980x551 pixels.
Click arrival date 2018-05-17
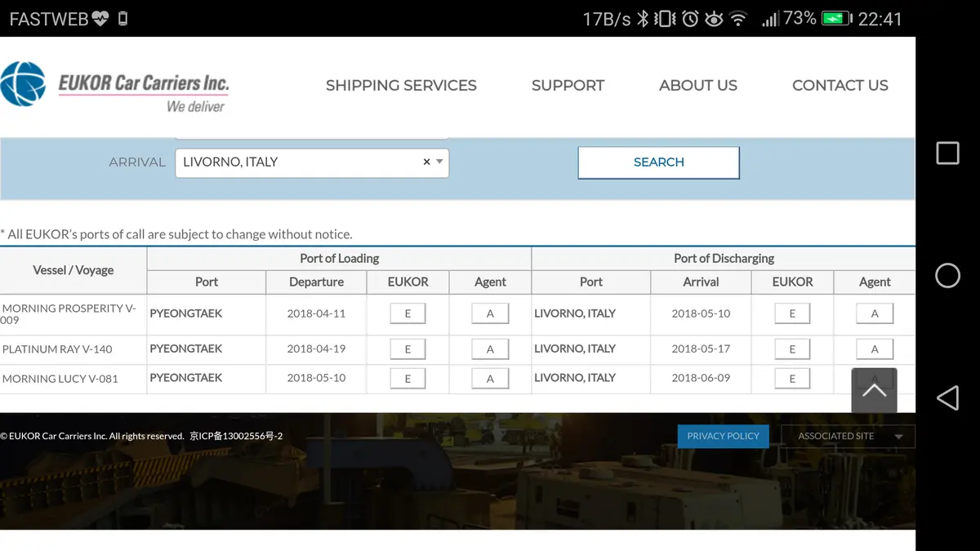coord(701,349)
